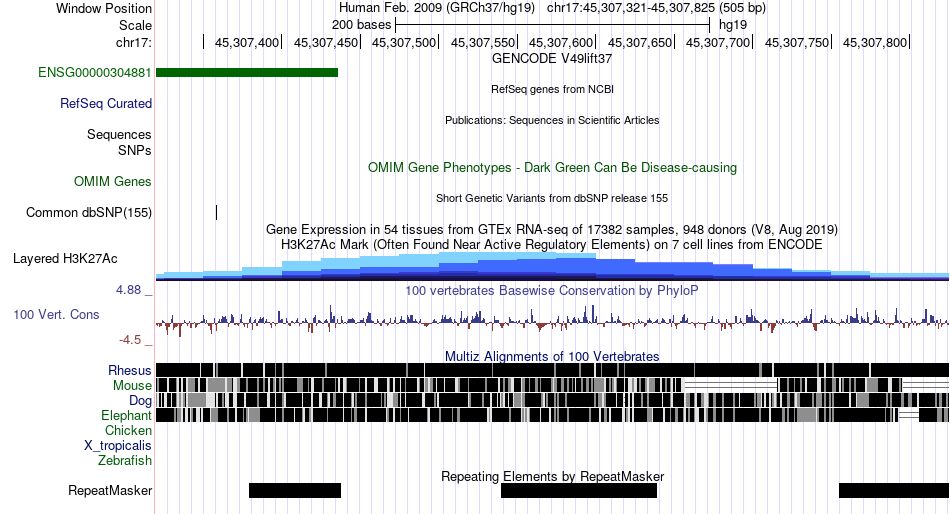
Task: Click the Chicken alignment label
Action: point(128,430)
